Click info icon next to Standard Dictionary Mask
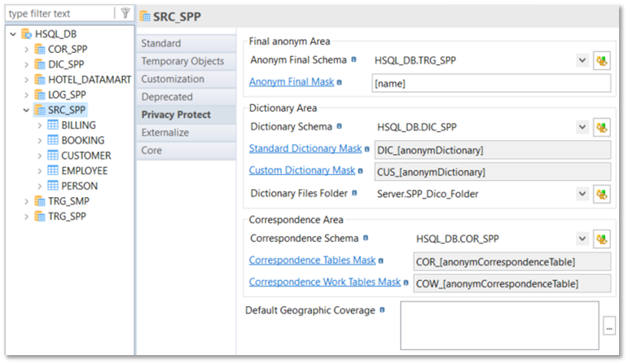628x364 pixels. [367, 149]
